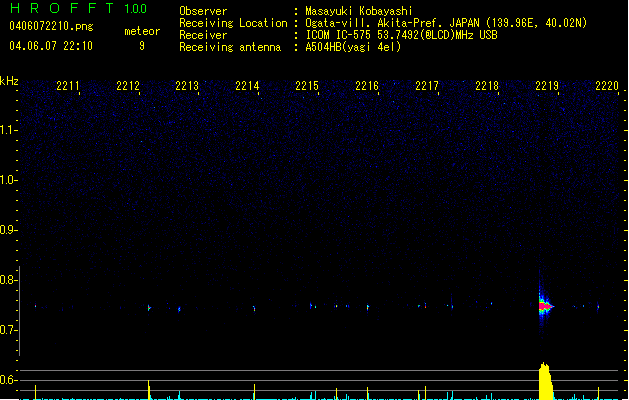
Task: Click the large red meteor echo at 2219
Action: (x=544, y=307)
